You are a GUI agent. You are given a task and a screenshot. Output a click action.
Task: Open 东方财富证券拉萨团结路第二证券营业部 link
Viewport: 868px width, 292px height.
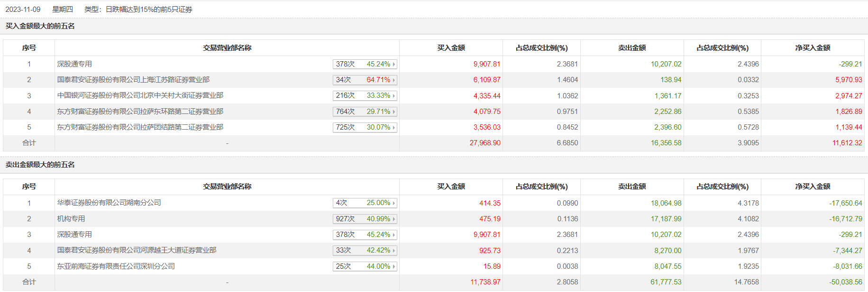[x=140, y=127]
